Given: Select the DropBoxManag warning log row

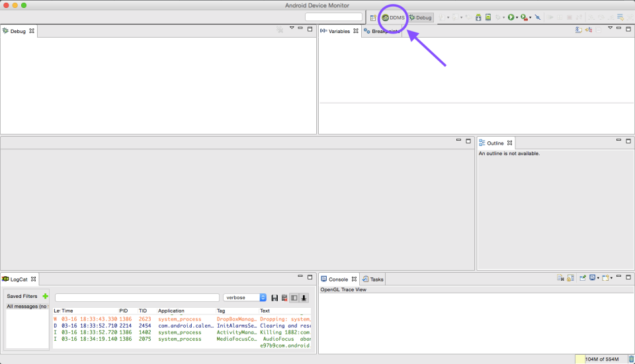Looking at the screenshot, I should 182,319.
